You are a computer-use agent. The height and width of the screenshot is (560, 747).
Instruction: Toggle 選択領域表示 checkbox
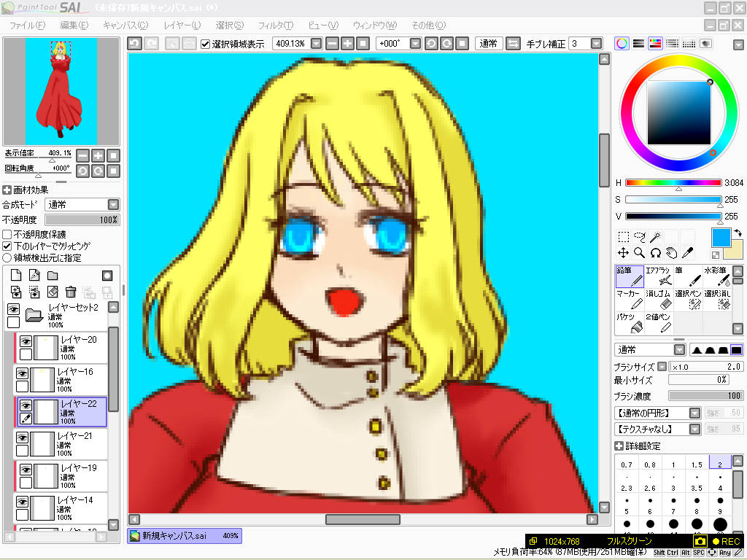(x=205, y=44)
